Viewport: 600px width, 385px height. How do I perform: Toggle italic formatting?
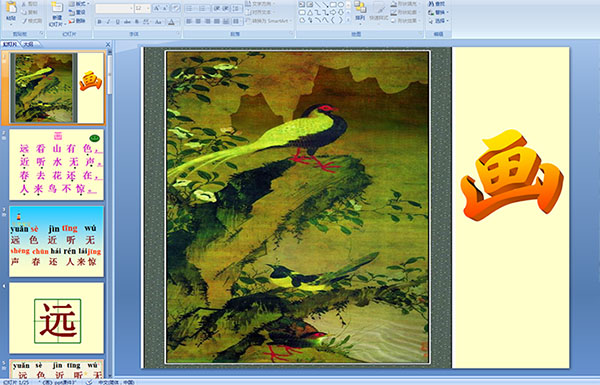[108, 22]
